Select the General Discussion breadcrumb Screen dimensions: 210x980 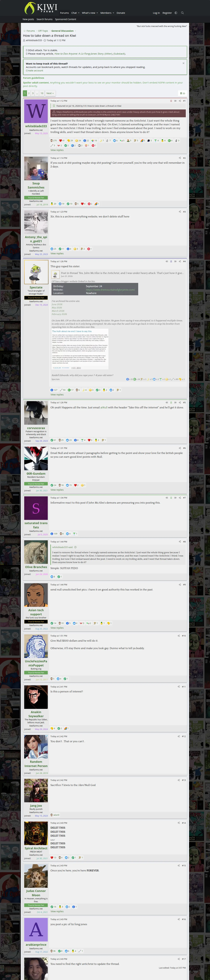coord(62,31)
